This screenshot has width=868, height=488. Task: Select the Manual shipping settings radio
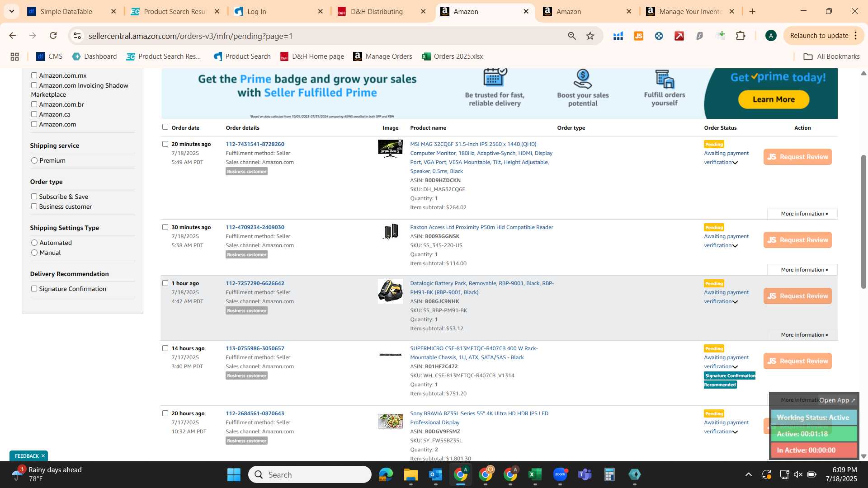34,253
